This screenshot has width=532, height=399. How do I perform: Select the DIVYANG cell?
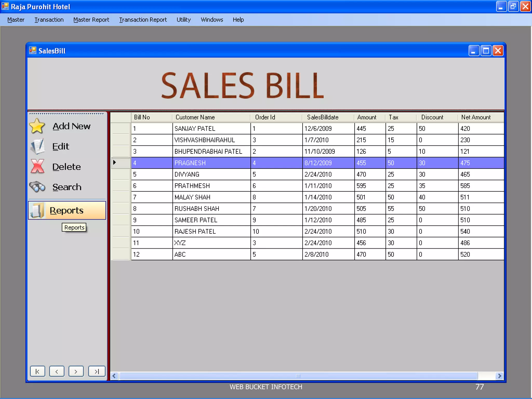(211, 174)
